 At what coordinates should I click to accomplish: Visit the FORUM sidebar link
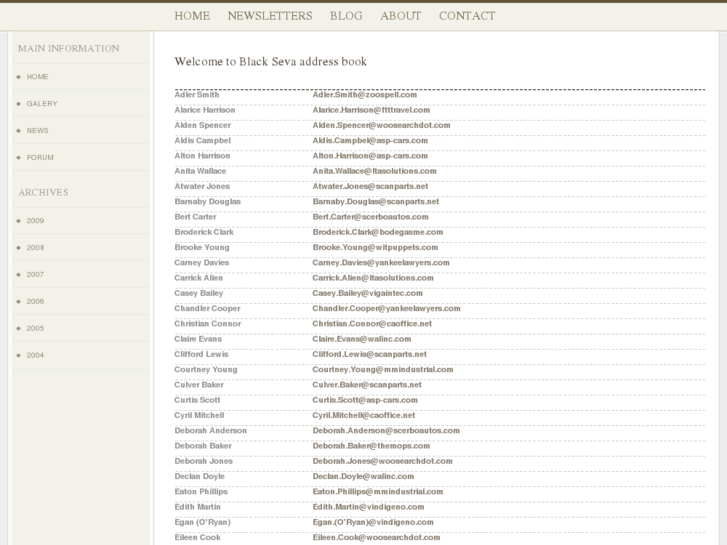tap(40, 157)
